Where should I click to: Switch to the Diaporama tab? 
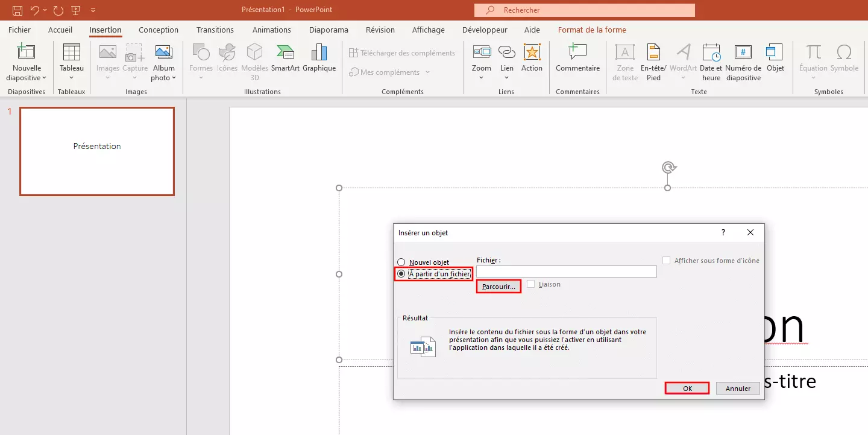click(329, 30)
